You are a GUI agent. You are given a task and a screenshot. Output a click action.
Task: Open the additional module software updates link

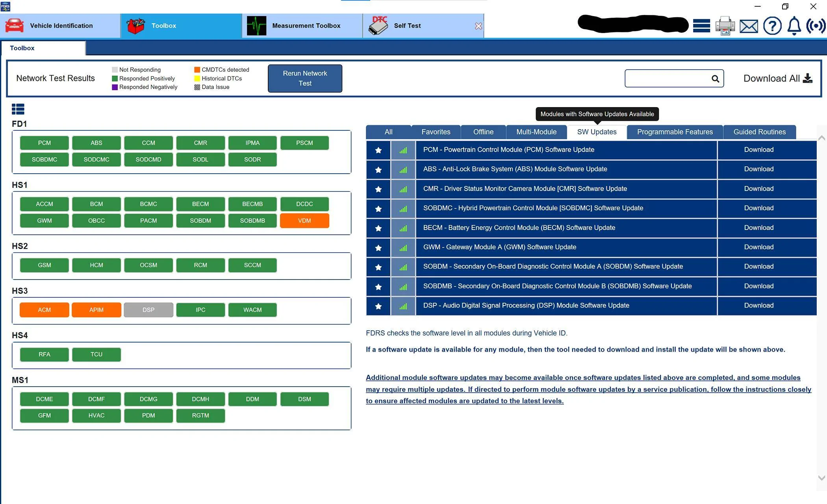coord(588,389)
